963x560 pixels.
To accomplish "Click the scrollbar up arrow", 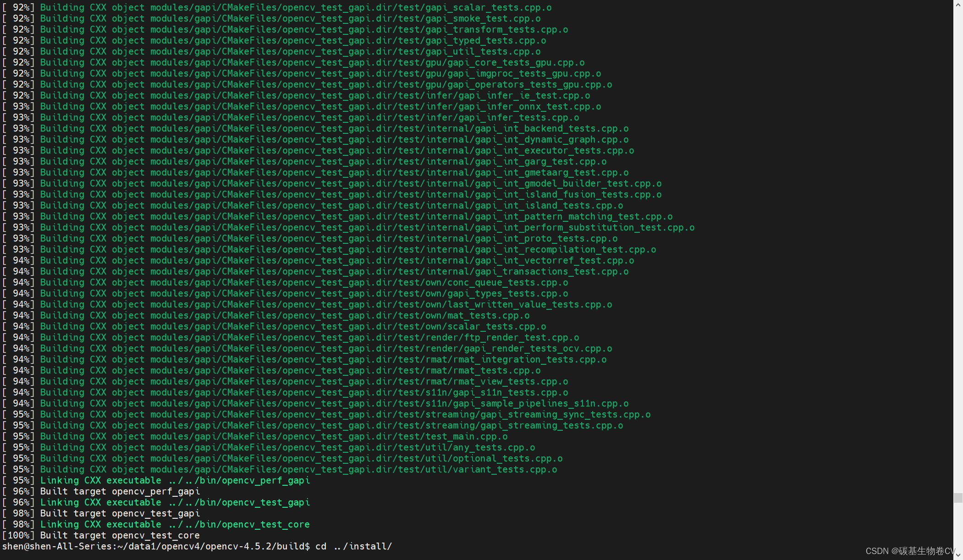I will coord(958,5).
